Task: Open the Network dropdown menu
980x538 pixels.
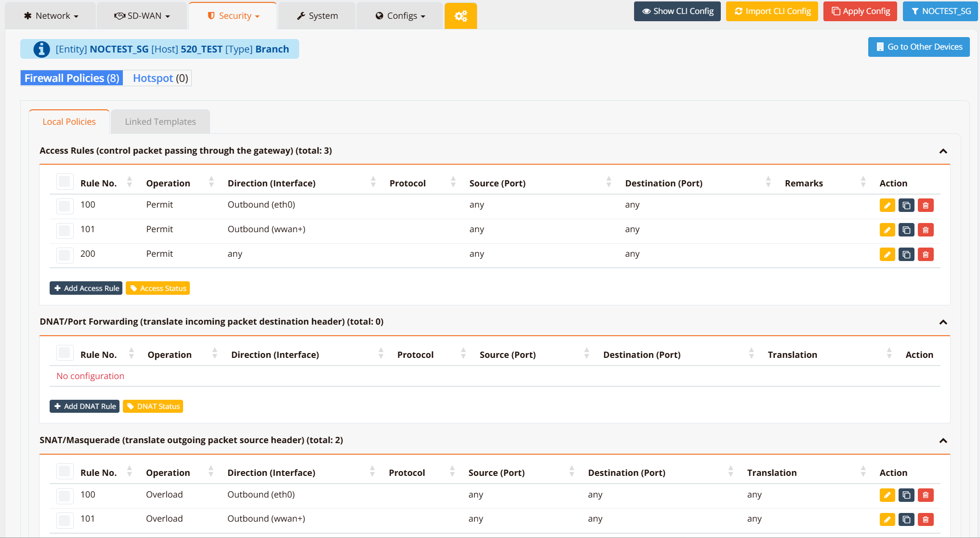Action: [51, 16]
